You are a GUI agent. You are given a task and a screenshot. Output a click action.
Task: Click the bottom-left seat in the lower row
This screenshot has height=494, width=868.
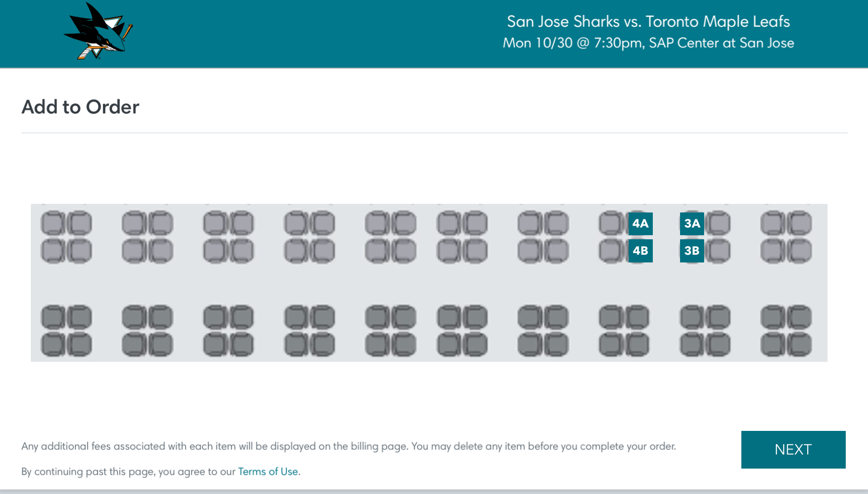click(53, 345)
